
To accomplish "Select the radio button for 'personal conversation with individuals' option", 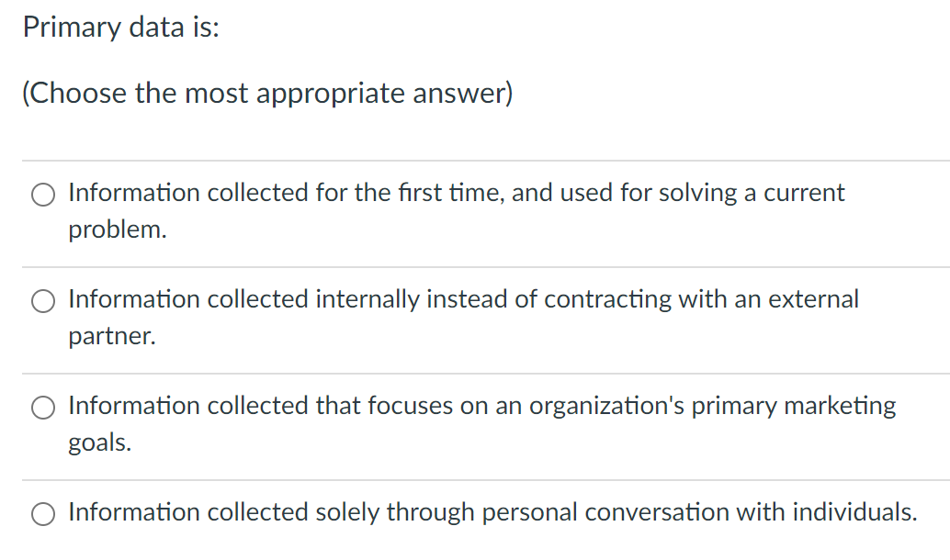I will (x=42, y=514).
